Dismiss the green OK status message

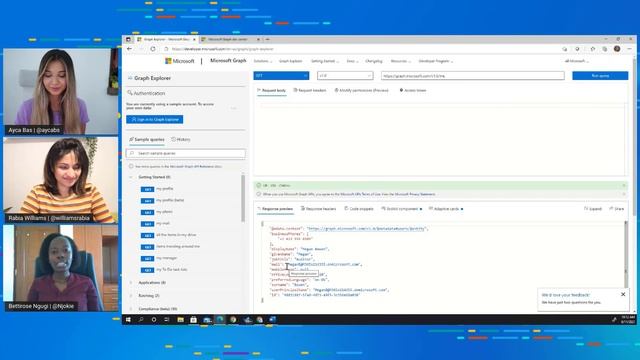[624, 185]
